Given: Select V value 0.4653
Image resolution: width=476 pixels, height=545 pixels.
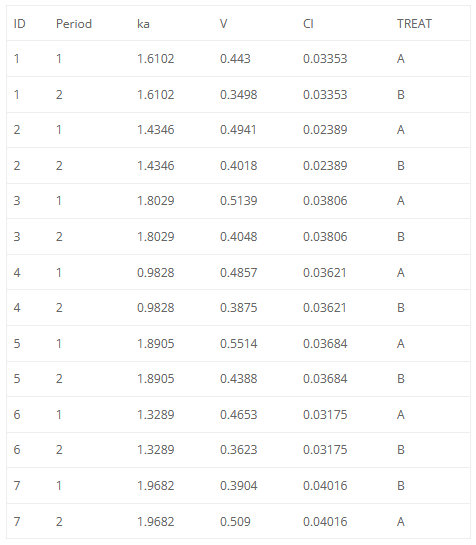Looking at the screenshot, I should coord(239,415).
